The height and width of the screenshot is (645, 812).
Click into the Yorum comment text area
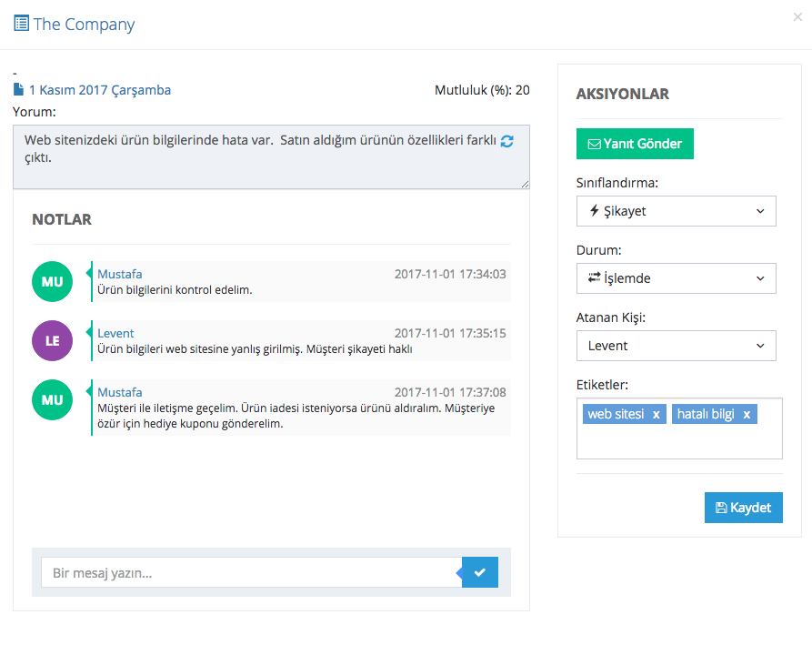(271, 157)
